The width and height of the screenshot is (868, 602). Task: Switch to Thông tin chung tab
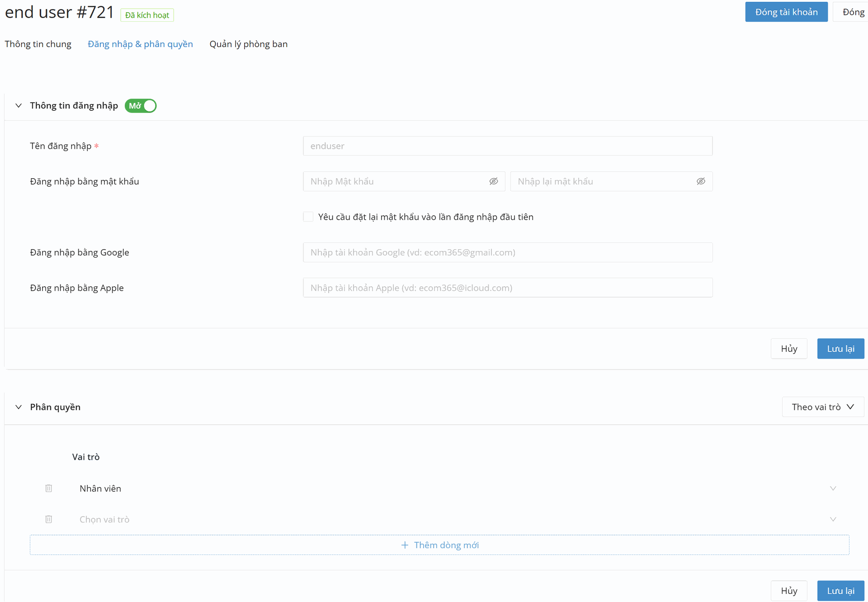click(38, 44)
